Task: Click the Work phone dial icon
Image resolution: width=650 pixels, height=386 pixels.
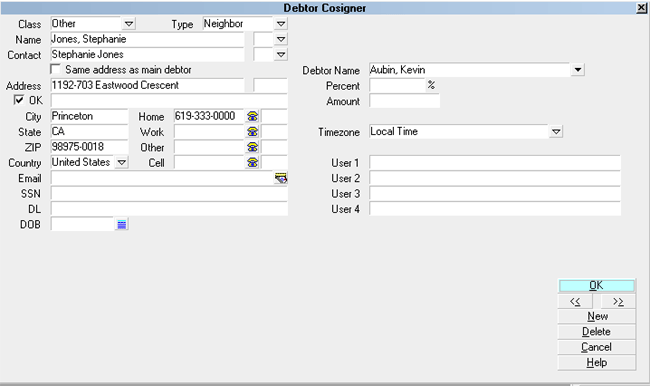Action: [252, 132]
